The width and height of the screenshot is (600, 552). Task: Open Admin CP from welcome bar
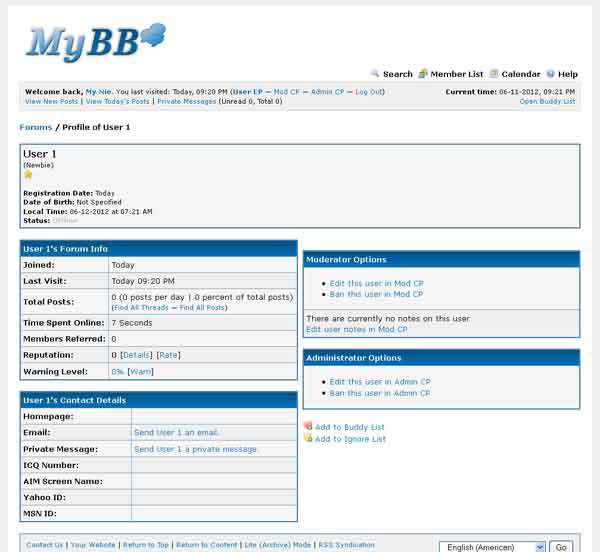[327, 92]
